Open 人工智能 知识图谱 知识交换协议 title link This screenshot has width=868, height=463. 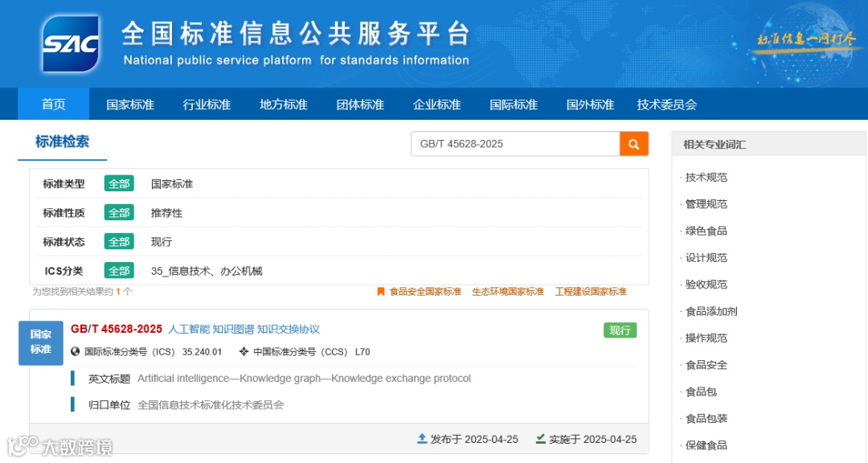(x=244, y=329)
